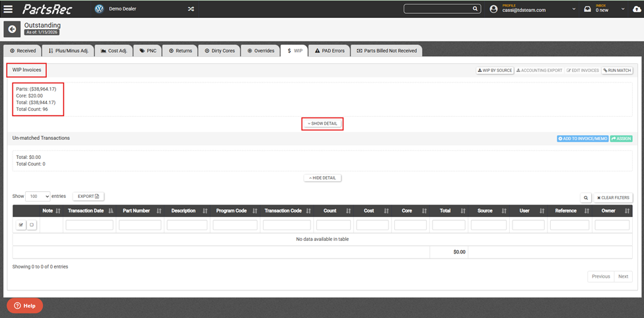Select the WIP tab
The height and width of the screenshot is (318, 644).
(295, 50)
